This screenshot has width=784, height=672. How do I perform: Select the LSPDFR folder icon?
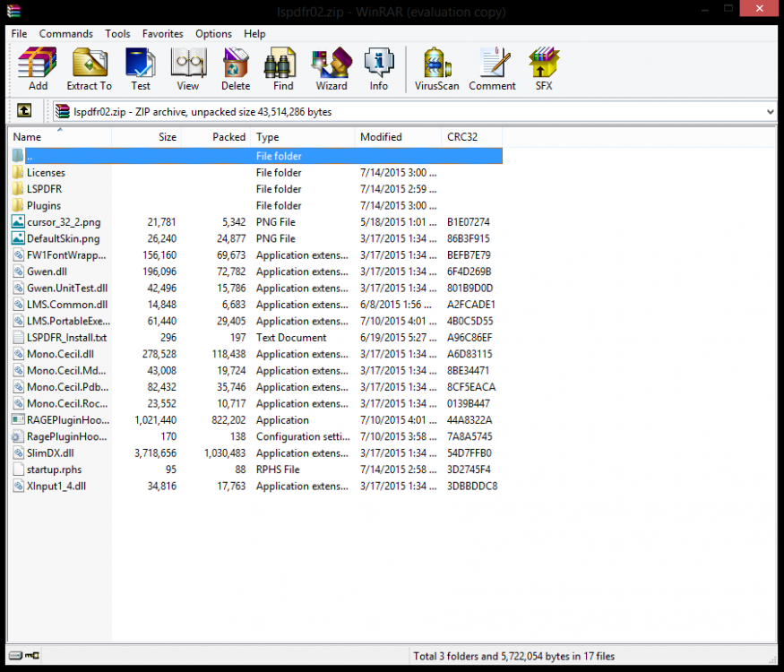18,189
